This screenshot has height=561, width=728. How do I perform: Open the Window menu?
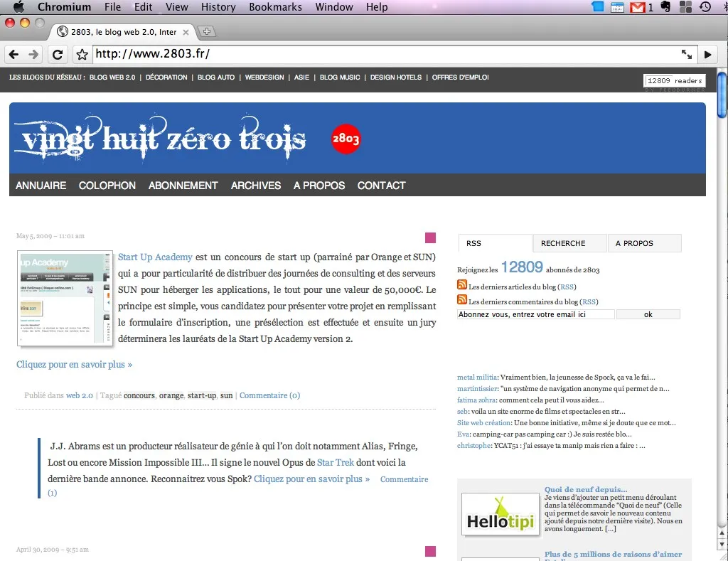[x=334, y=7]
